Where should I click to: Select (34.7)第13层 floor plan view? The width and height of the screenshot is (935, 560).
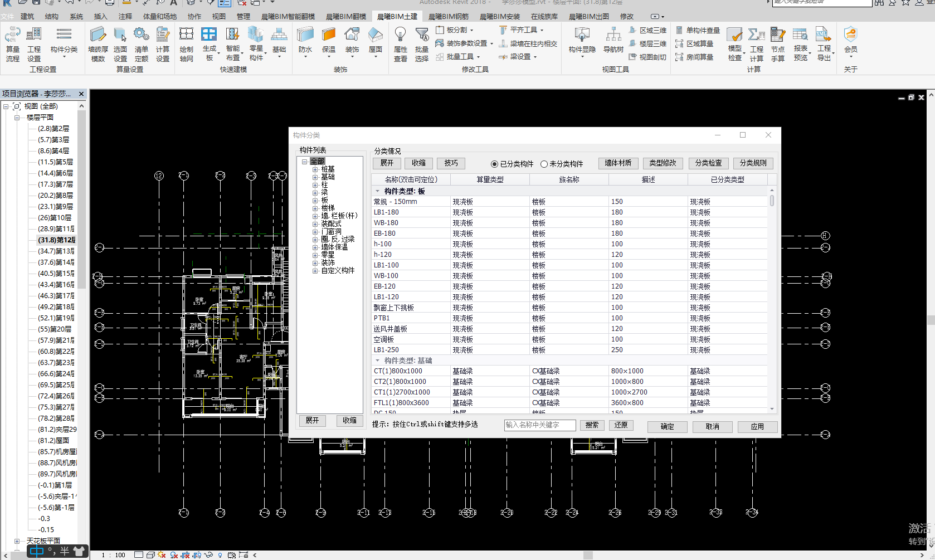[x=56, y=251]
